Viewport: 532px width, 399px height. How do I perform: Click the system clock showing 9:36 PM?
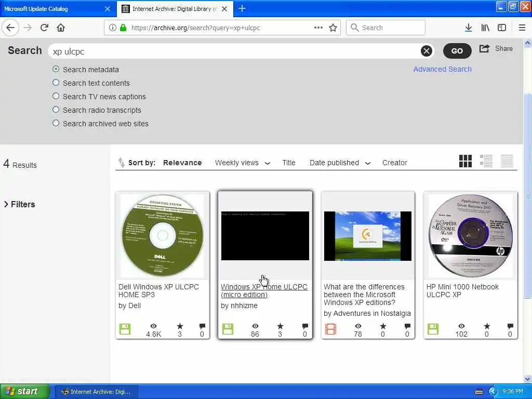tap(513, 392)
